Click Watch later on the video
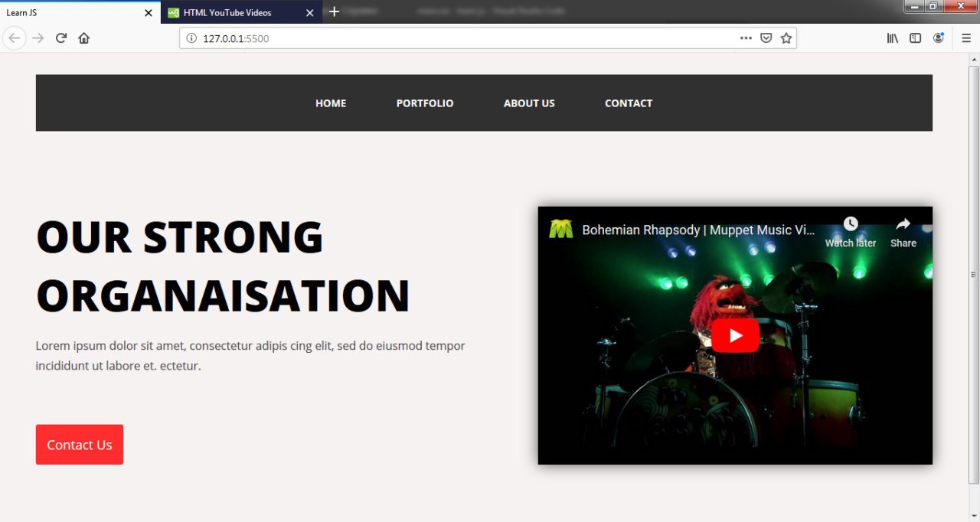 click(851, 232)
